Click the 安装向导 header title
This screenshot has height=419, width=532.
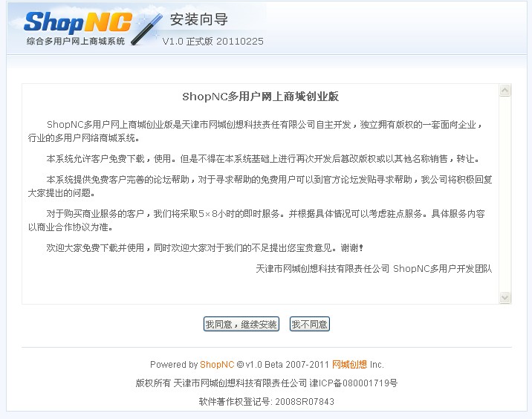pos(199,19)
